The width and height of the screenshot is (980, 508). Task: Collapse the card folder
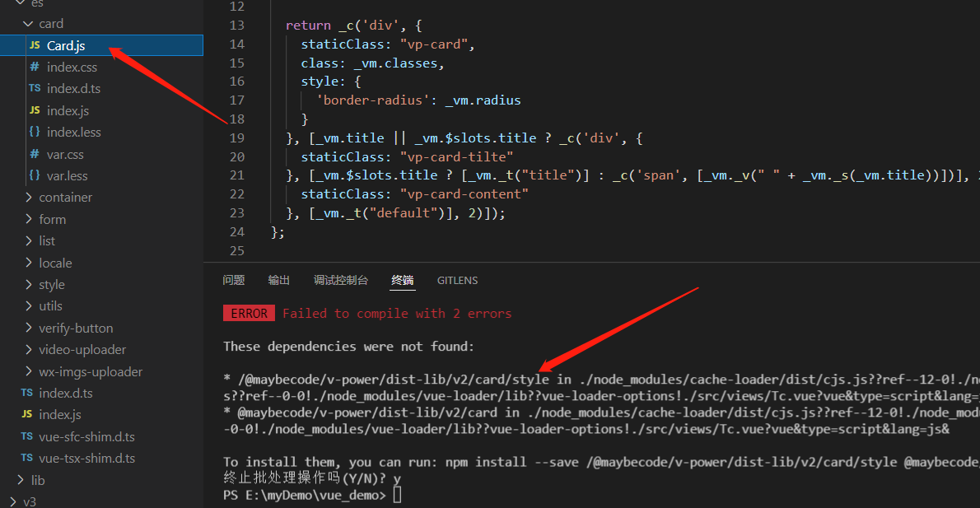pyautogui.click(x=27, y=24)
